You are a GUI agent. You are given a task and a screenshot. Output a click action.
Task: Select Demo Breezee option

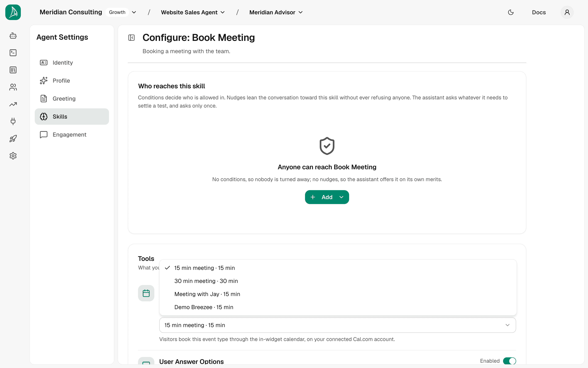(338, 307)
